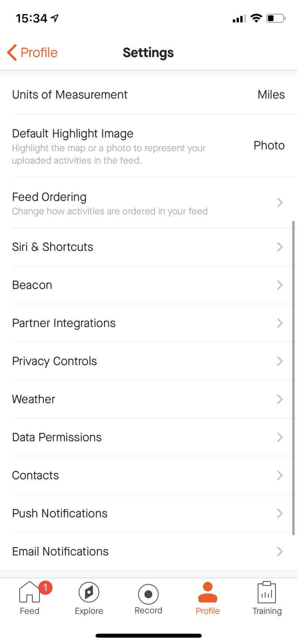Click the vertical scrollbar indicator
This screenshot has height=644, width=297.
293,378
